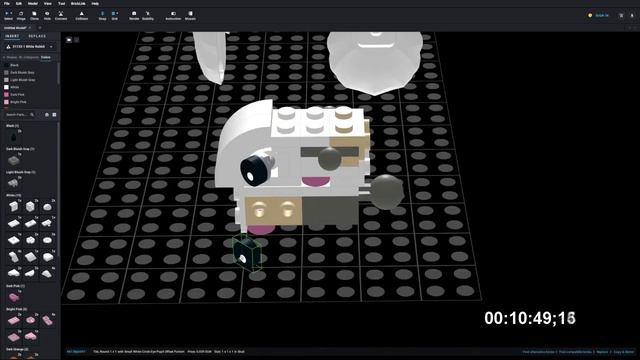Collapse the Dark Bluish Gray parts group
640x360 pixels.
(x=20, y=149)
